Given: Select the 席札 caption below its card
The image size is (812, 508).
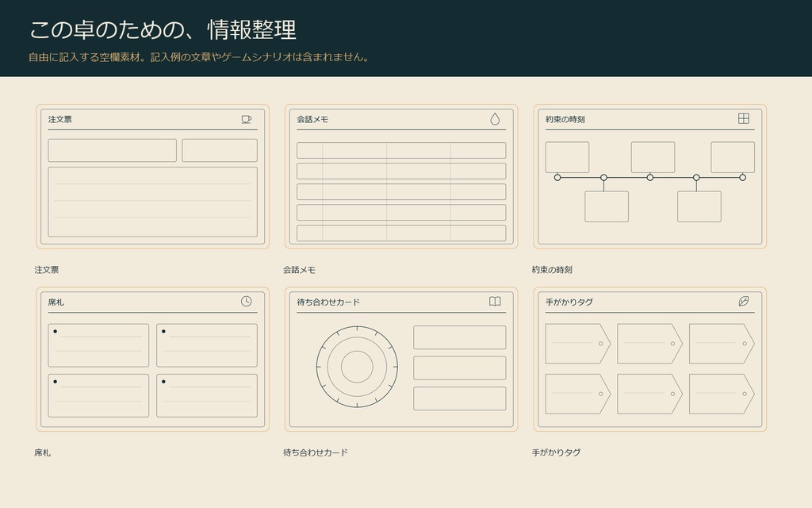Looking at the screenshot, I should [43, 452].
